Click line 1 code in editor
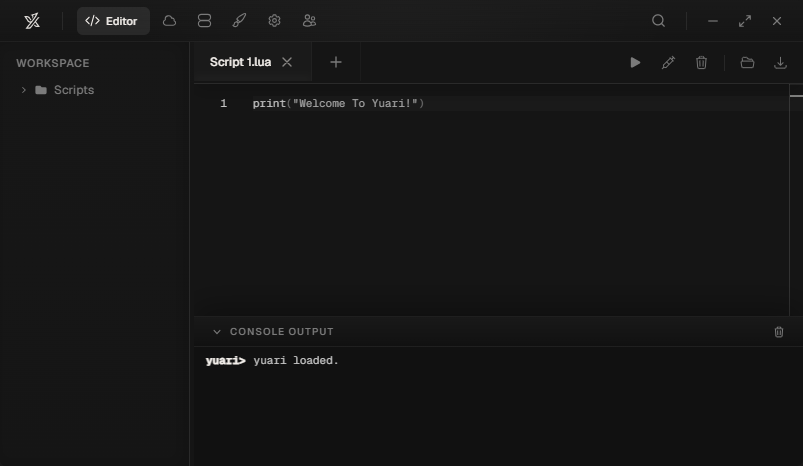The width and height of the screenshot is (803, 466). (338, 103)
